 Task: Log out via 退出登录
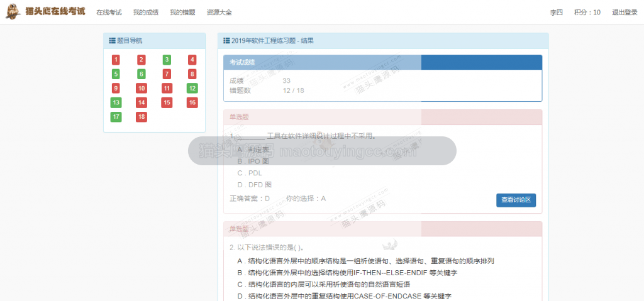(625, 13)
